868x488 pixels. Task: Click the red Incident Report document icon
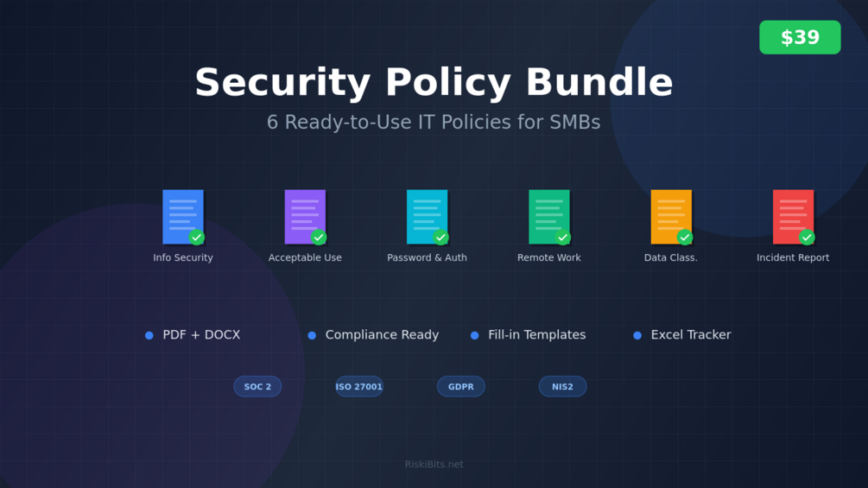click(x=793, y=217)
